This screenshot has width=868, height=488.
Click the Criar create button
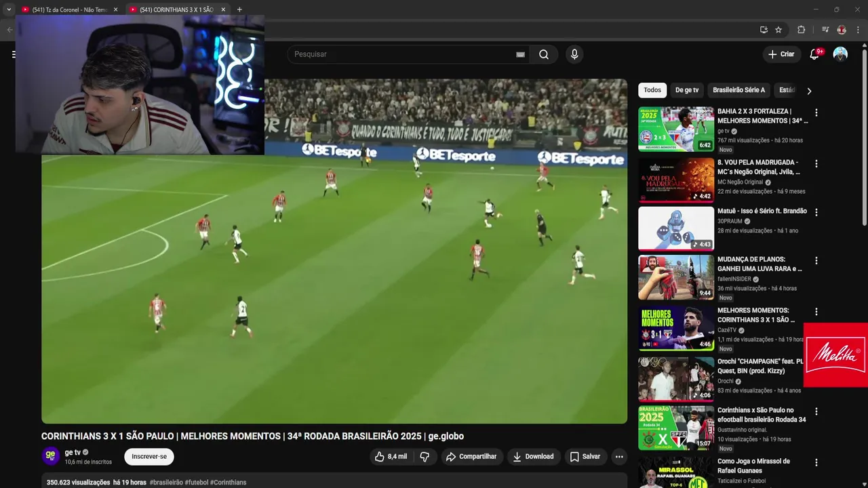click(x=781, y=54)
